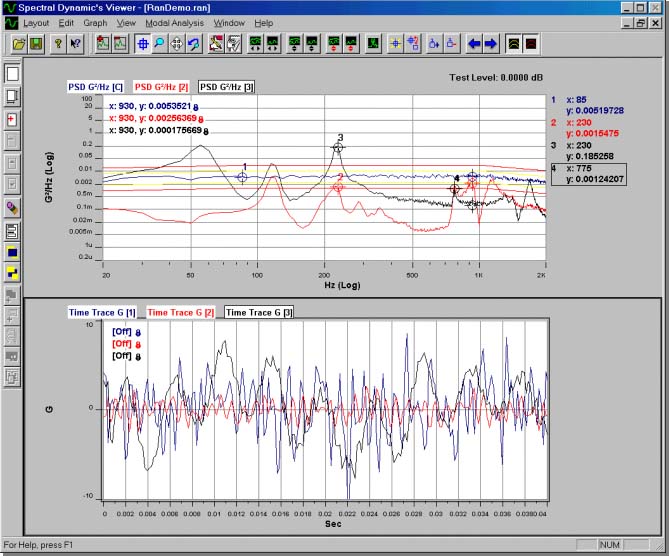
Task: Open the Modal Analysis menu
Action: pos(174,22)
